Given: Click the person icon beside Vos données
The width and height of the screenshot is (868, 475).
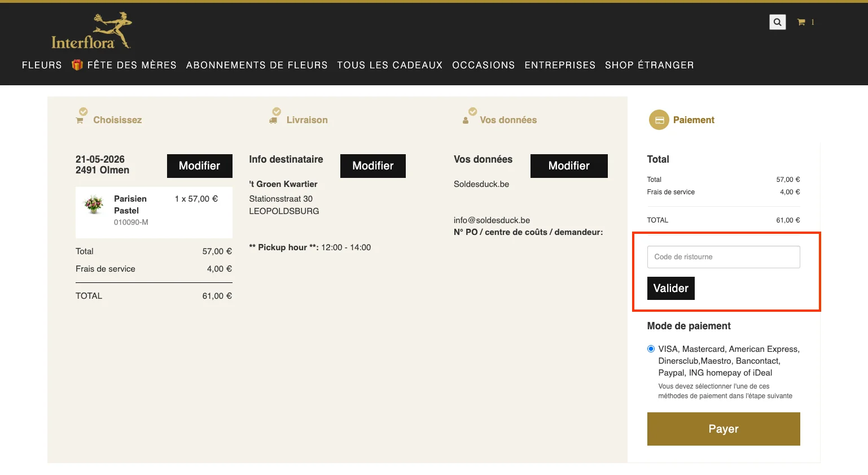Looking at the screenshot, I should click(x=466, y=120).
